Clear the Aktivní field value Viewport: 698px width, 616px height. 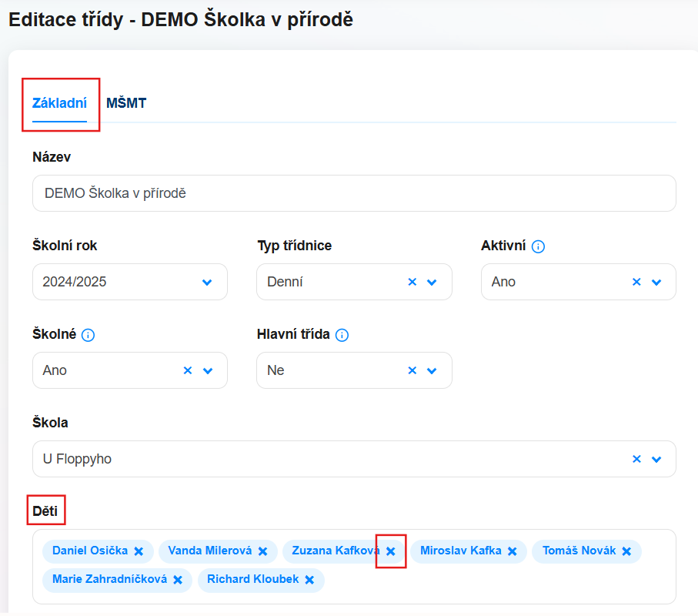point(636,282)
